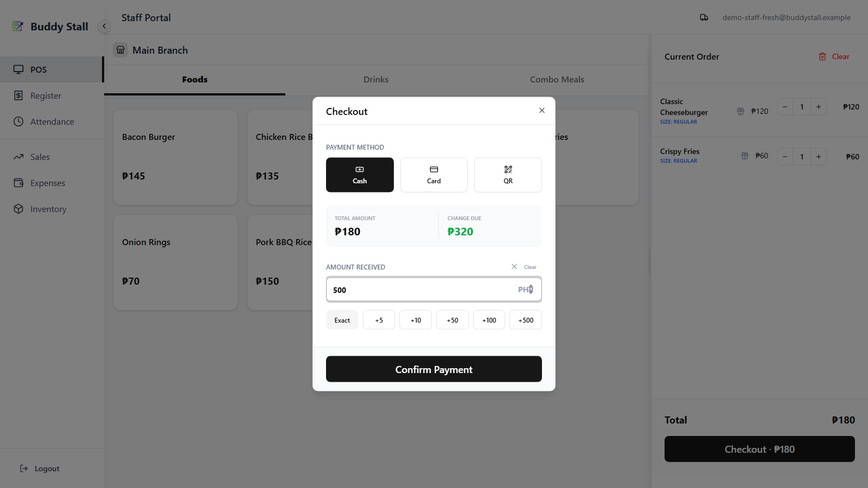Clear the current order
The image size is (868, 488).
[834, 56]
